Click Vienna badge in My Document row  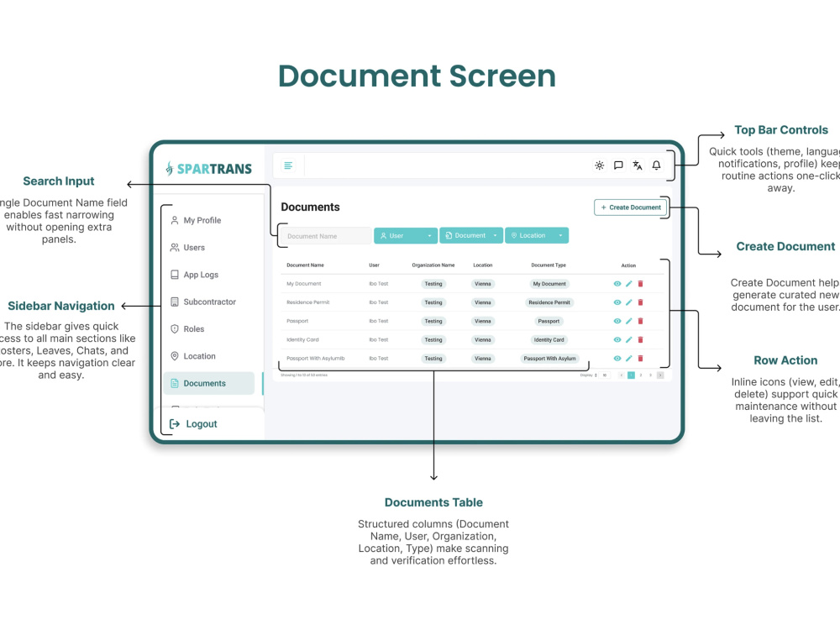click(x=483, y=284)
